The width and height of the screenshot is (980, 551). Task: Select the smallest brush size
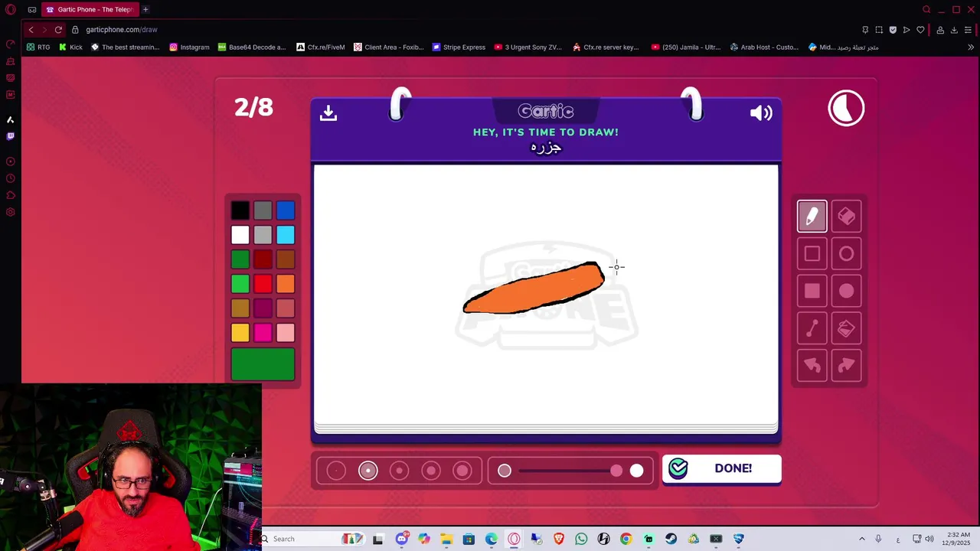pyautogui.click(x=336, y=471)
